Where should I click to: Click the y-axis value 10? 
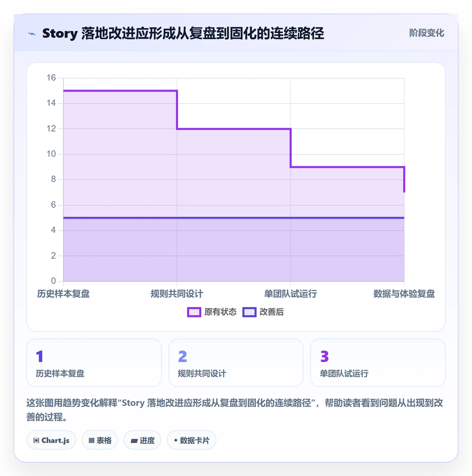pyautogui.click(x=51, y=154)
